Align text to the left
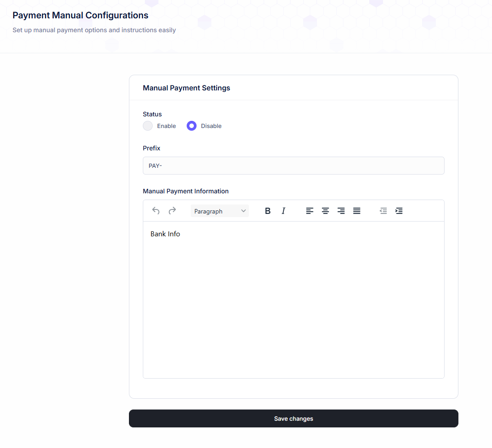Image resolution: width=492 pixels, height=448 pixels. (x=310, y=211)
